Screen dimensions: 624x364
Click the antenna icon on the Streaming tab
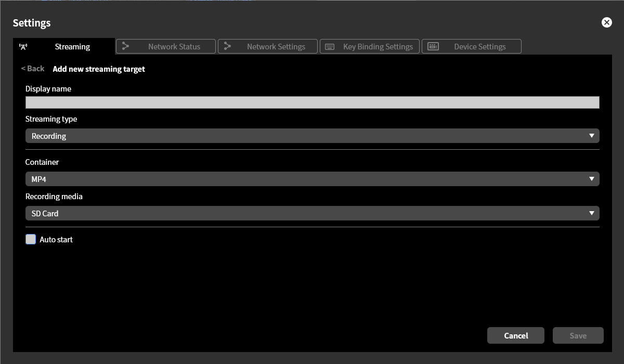point(23,47)
